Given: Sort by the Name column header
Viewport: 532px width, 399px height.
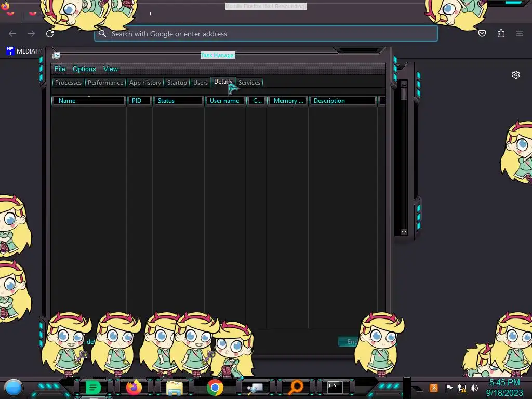Looking at the screenshot, I should [x=89, y=101].
